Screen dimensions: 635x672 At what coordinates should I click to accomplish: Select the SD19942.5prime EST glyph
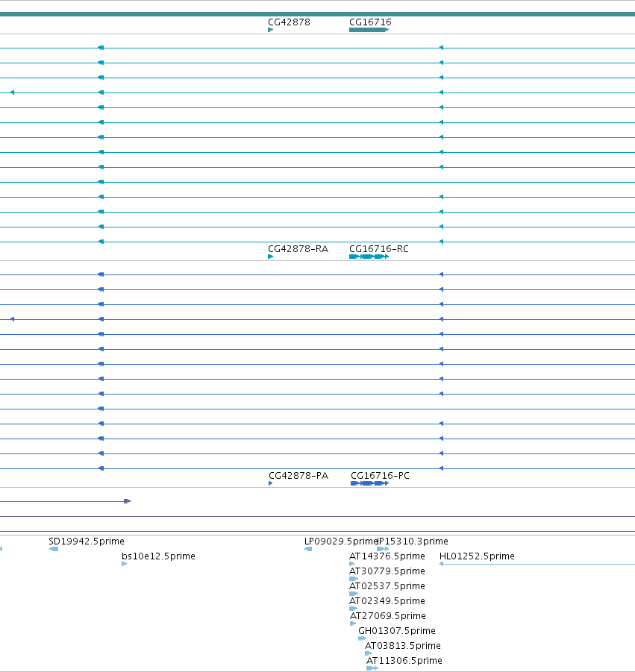pos(54,549)
